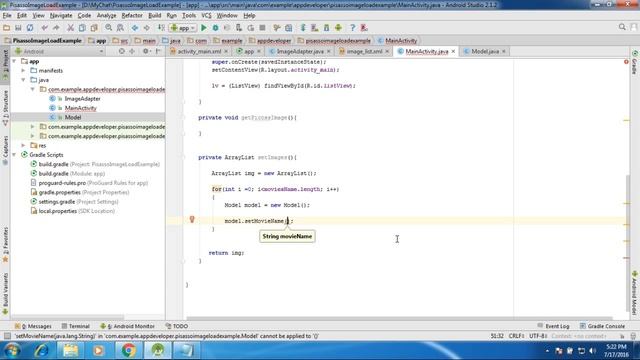Open the Refactor menu
This screenshot has height=360, width=640.
132,16
